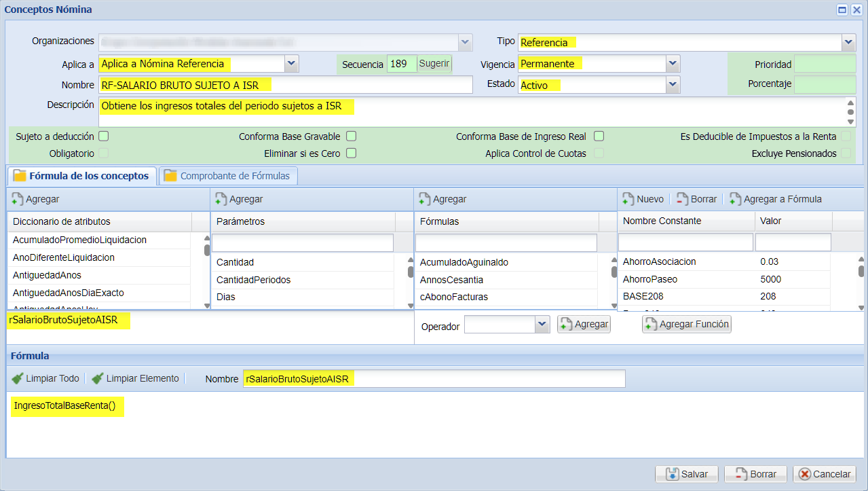Click Limpiar Elemento broom icon

pos(98,378)
